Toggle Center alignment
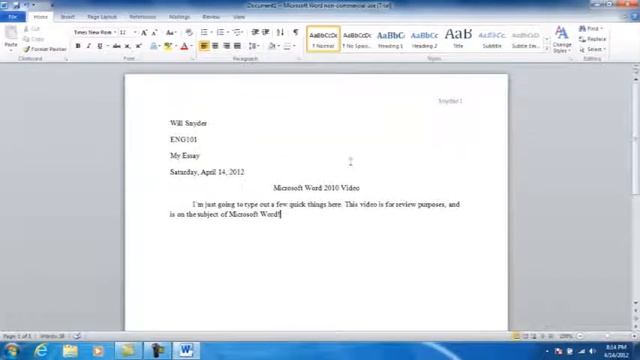Viewport: 640px width, 360px height. (x=215, y=46)
